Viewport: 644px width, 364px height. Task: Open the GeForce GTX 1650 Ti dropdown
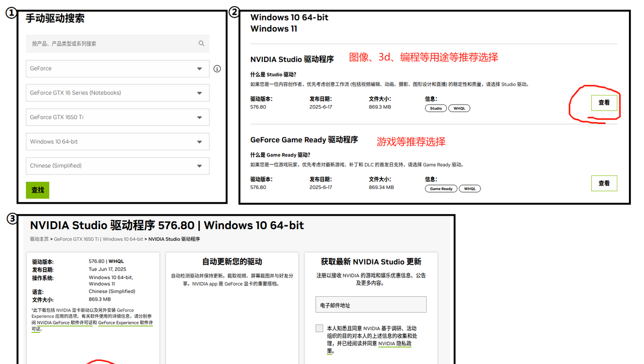(117, 117)
